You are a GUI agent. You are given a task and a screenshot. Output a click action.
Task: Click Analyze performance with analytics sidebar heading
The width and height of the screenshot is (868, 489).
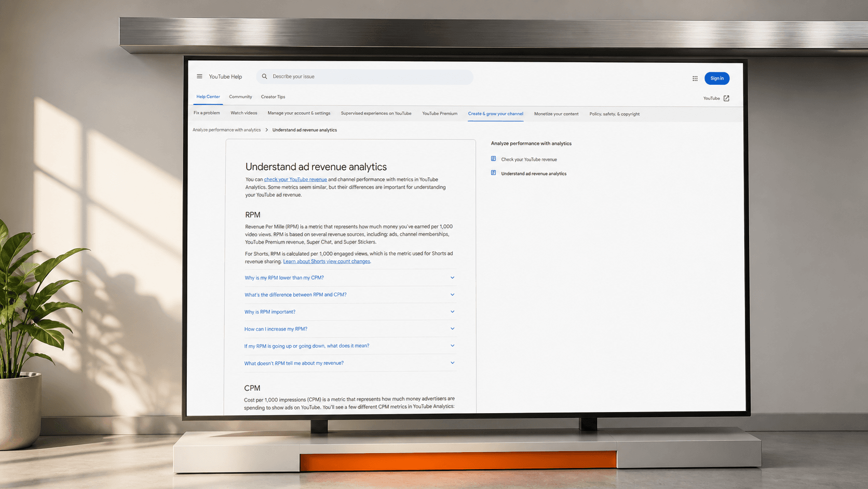point(531,143)
